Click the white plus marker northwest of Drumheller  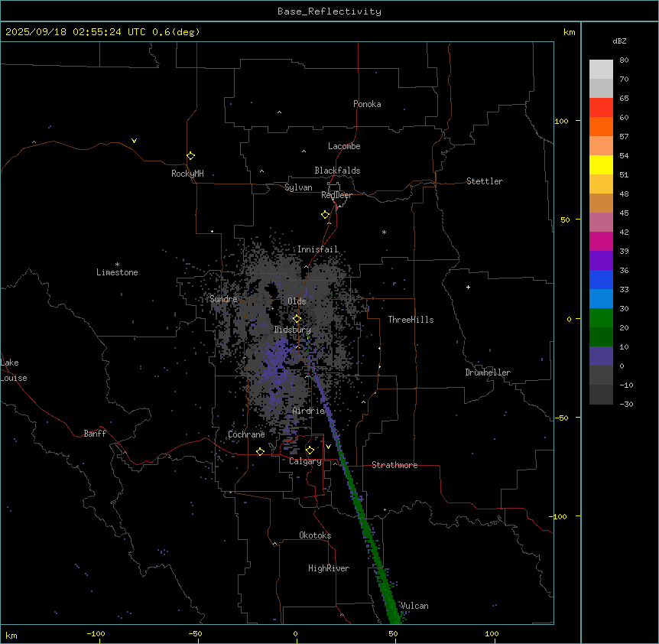tap(468, 287)
